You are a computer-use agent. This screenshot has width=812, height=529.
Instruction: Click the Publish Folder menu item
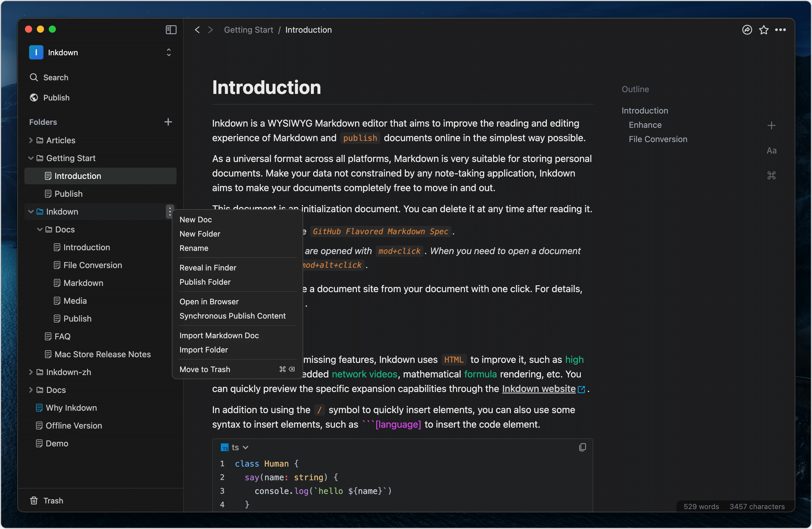[205, 281]
